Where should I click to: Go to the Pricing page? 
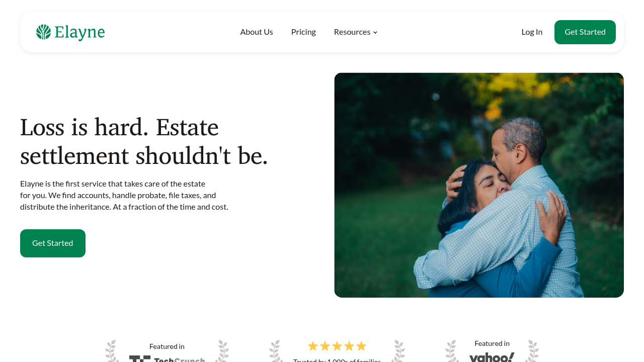pos(303,32)
